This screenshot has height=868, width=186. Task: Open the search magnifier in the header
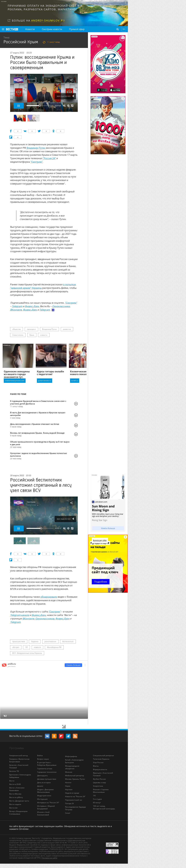(x=118, y=29)
